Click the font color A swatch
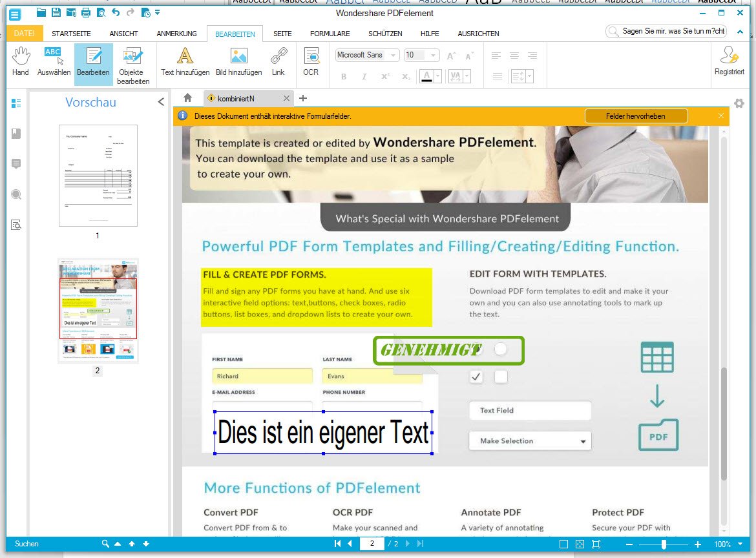The image size is (756, 558). [426, 76]
